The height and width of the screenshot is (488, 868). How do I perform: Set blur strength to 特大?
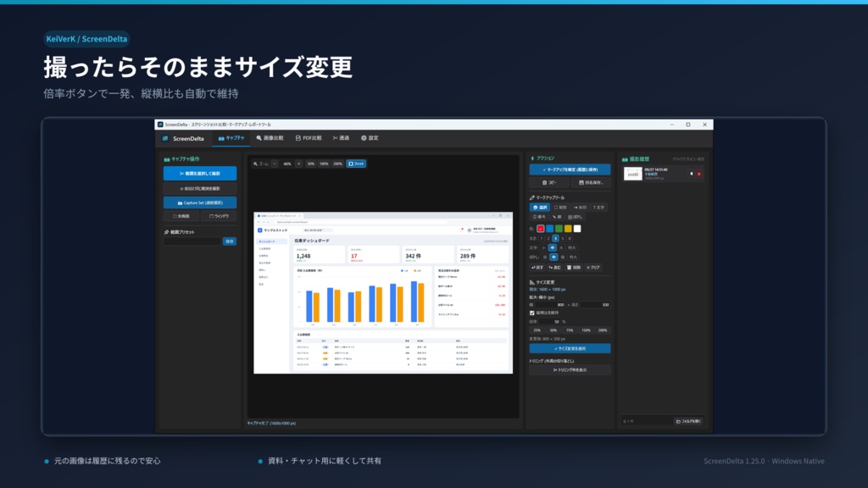tap(573, 258)
